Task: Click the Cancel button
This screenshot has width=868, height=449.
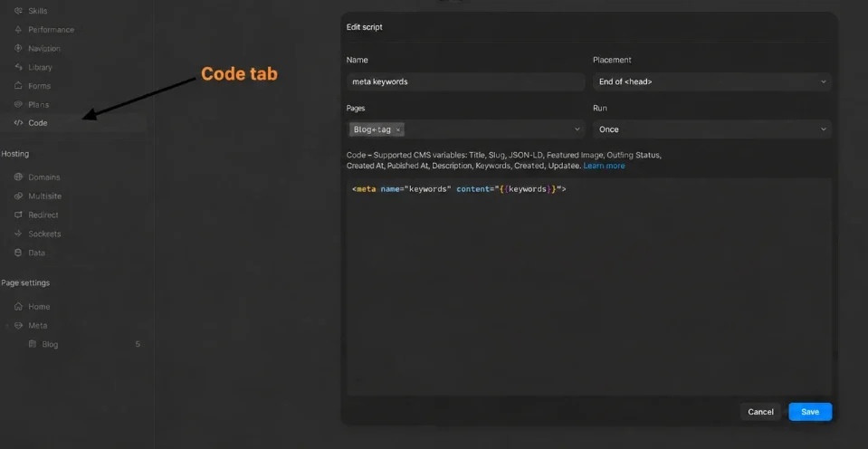Action: pos(760,411)
